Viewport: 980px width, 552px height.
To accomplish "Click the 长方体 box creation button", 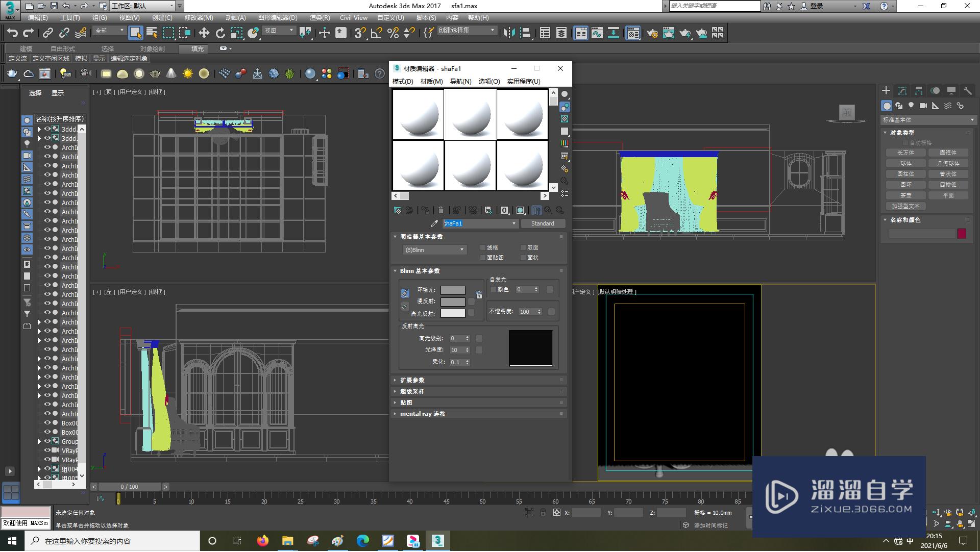I will [905, 153].
